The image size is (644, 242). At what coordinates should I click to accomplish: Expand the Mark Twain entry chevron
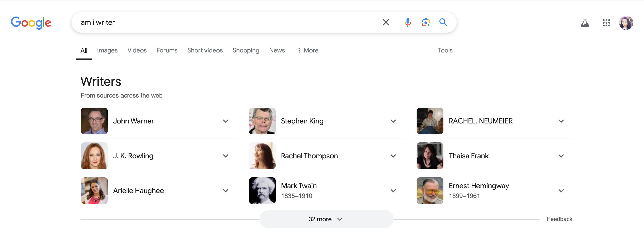[393, 191]
